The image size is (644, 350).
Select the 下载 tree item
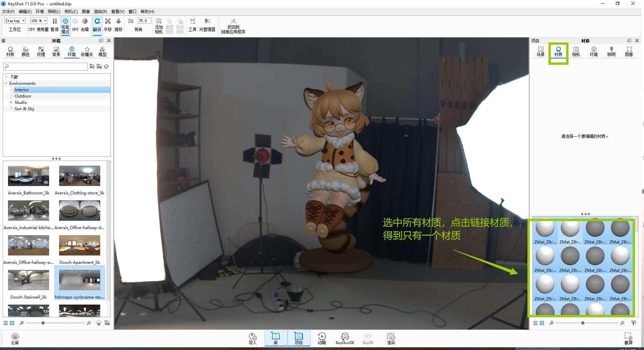coord(14,77)
